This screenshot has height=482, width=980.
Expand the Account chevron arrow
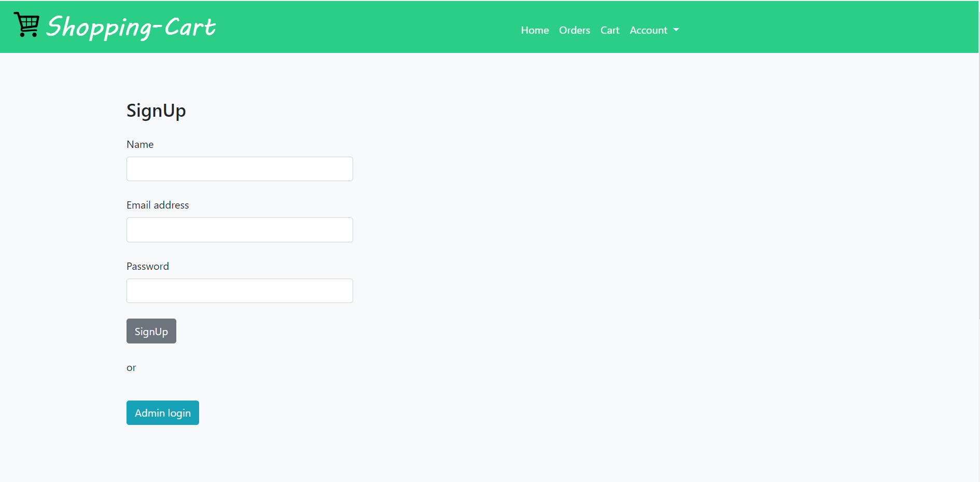[x=676, y=30]
